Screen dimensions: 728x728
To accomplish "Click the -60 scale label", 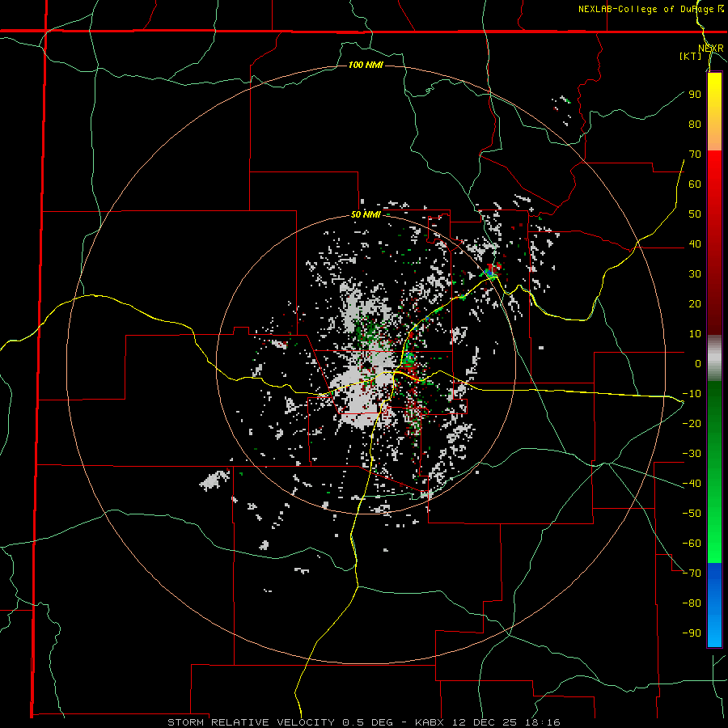I will coord(692,544).
